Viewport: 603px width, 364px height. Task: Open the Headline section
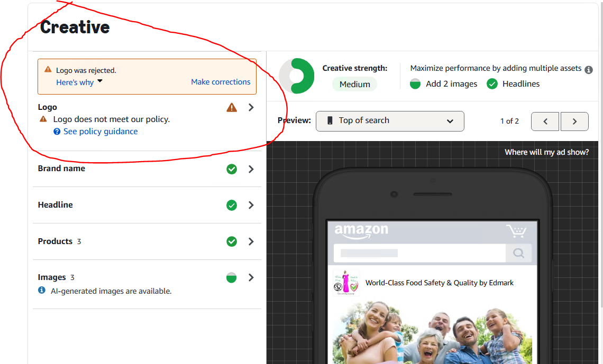(x=56, y=205)
